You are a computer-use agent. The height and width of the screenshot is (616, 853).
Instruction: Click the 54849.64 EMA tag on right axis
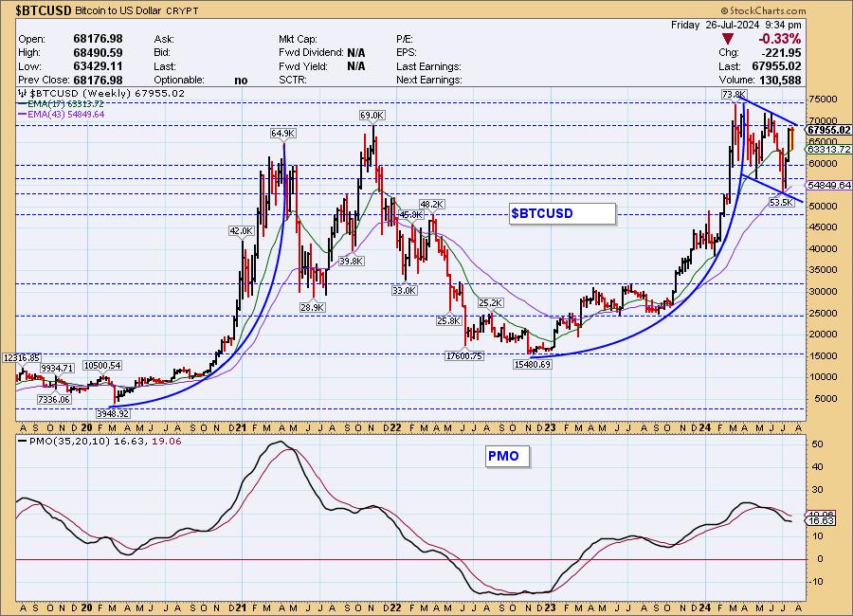coord(829,186)
